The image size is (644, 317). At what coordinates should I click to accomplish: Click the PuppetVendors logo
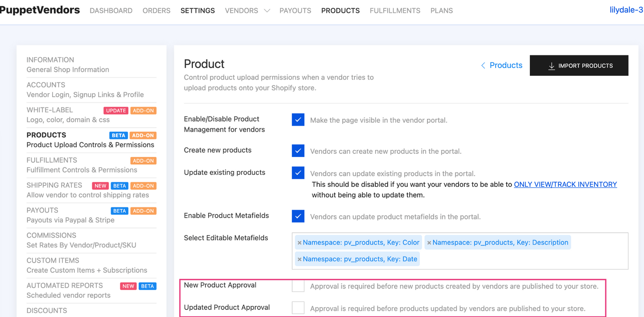(40, 10)
